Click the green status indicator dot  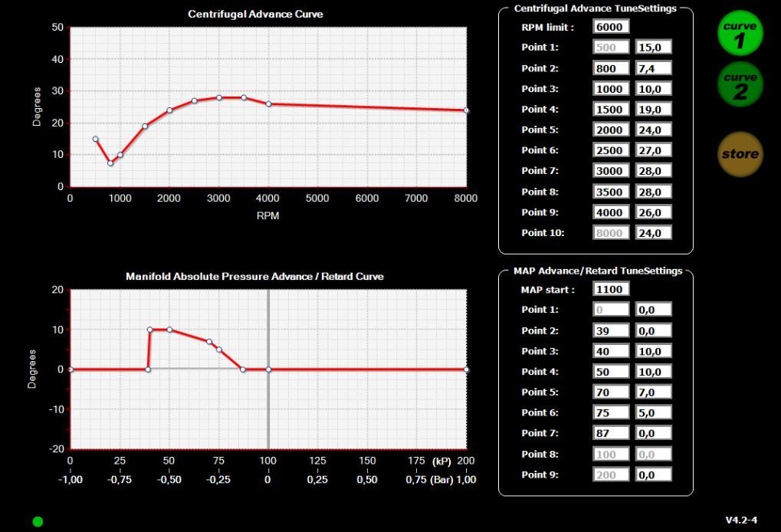coord(38,521)
